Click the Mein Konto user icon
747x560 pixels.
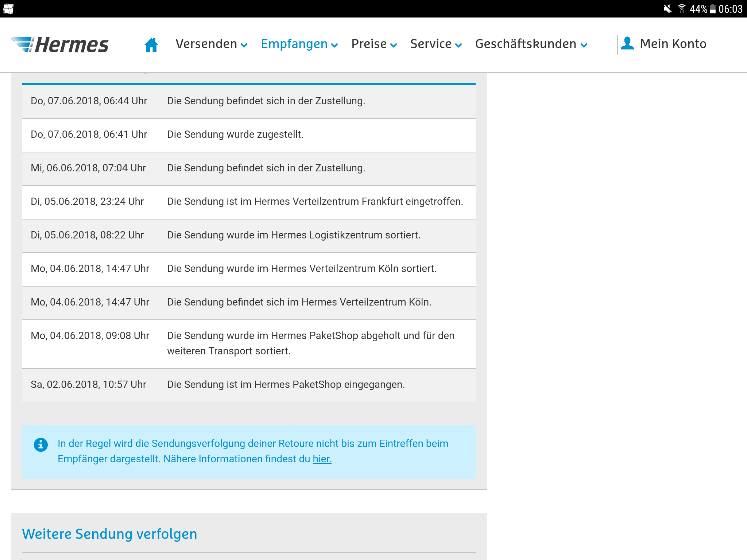click(627, 43)
